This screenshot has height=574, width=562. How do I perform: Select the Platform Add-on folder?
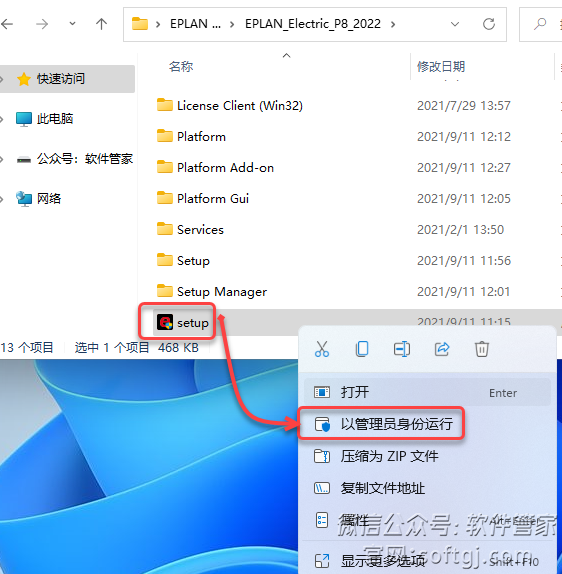225,168
